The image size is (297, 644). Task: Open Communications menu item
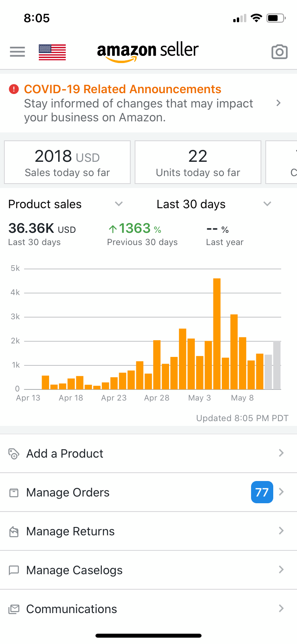pos(72,609)
